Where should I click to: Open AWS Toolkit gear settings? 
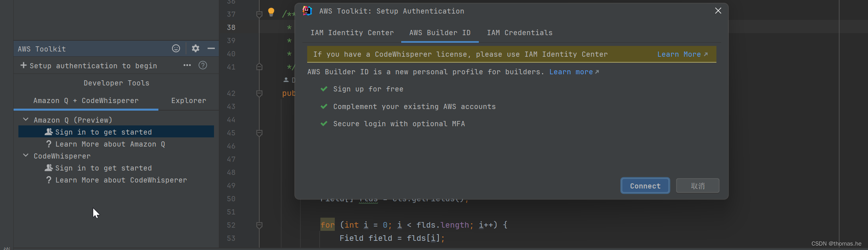click(x=195, y=48)
